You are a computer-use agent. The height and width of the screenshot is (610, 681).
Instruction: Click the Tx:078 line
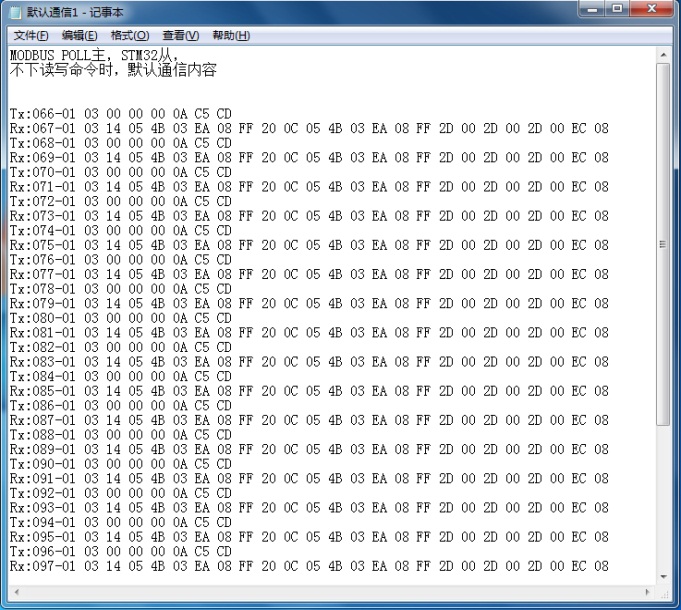pos(121,289)
